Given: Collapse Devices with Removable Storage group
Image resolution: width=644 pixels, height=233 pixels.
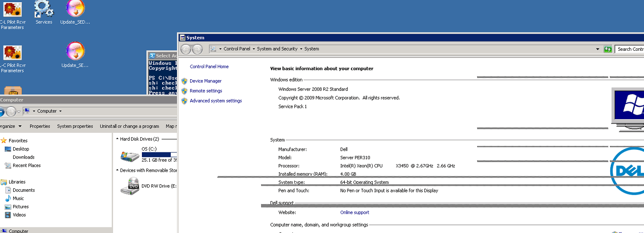Looking at the screenshot, I should [117, 171].
